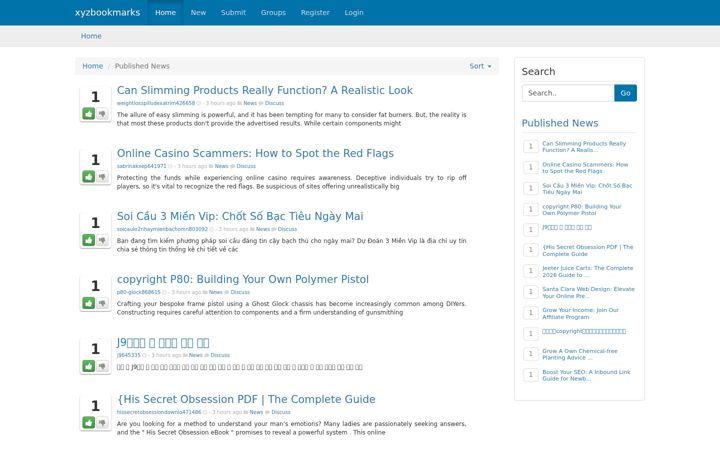Upvote the Online Casino Scammers post
This screenshot has width=720, height=450.
89,176
